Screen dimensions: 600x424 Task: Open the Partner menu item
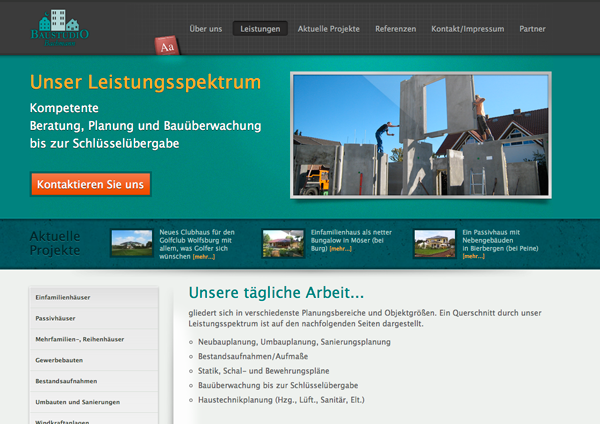tap(532, 29)
